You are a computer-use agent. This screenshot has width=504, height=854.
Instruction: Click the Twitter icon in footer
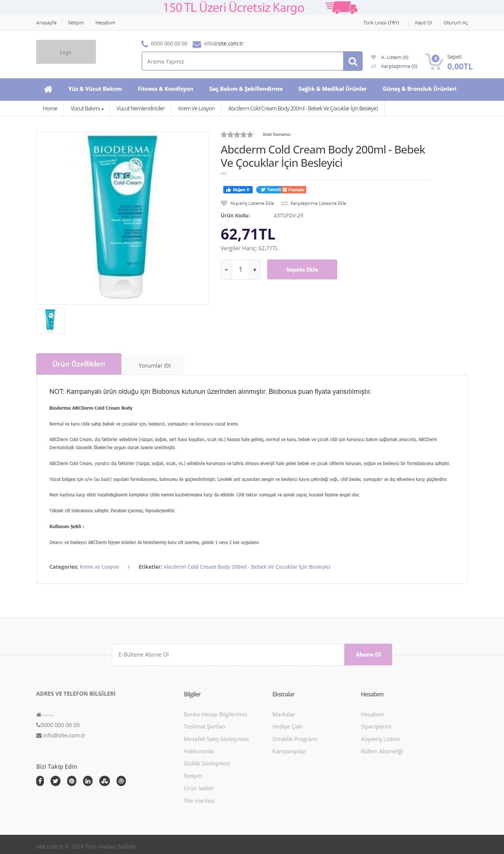click(56, 781)
